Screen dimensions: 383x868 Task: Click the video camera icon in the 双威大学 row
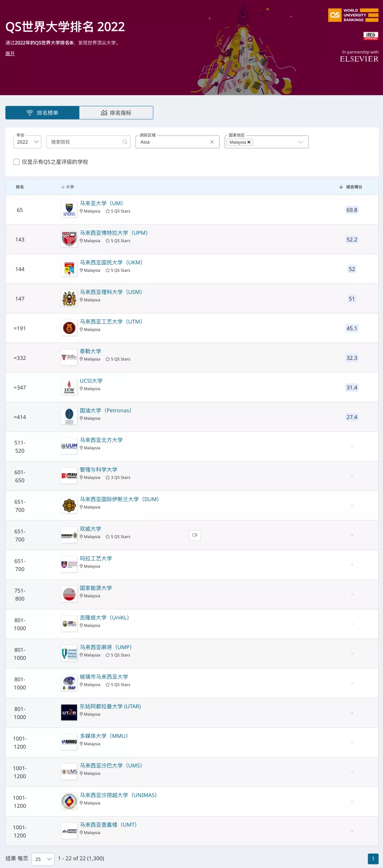pyautogui.click(x=195, y=535)
